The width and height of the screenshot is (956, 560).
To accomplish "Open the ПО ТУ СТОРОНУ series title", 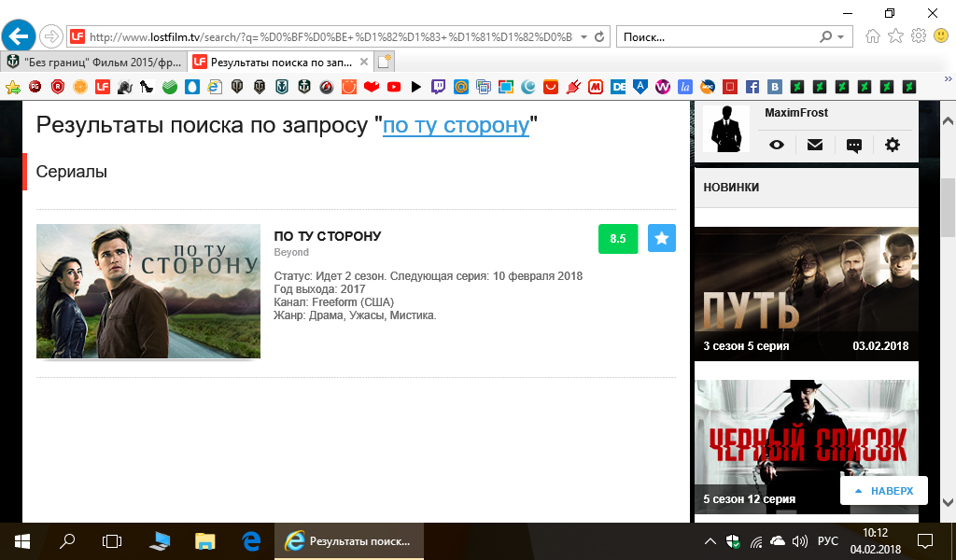I will click(x=328, y=236).
